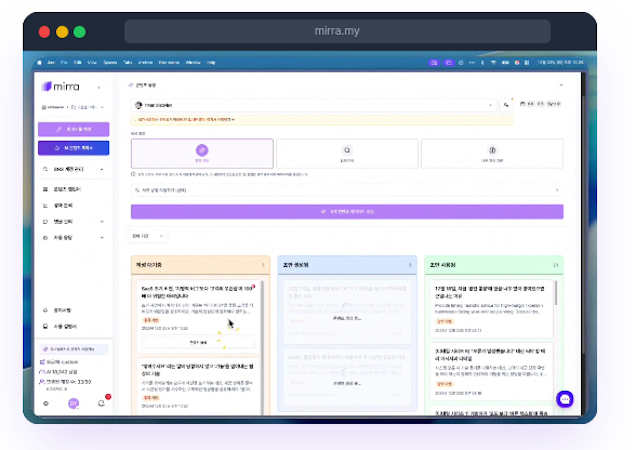Select the purple sparkle mode card
The height and width of the screenshot is (450, 632).
tap(202, 153)
